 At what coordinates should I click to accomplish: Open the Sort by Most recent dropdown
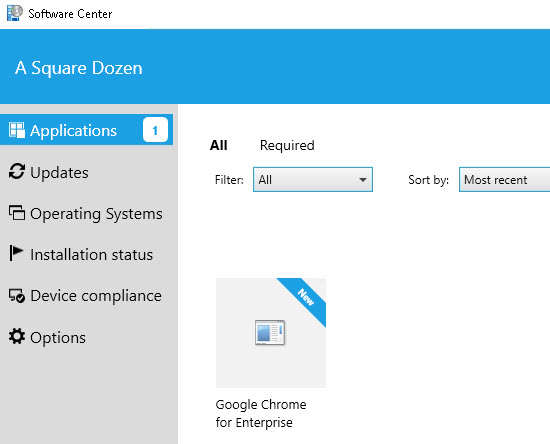pos(504,180)
